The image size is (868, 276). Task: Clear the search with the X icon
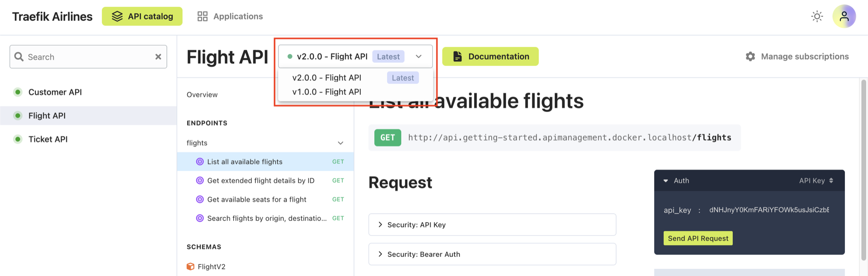[x=158, y=57]
